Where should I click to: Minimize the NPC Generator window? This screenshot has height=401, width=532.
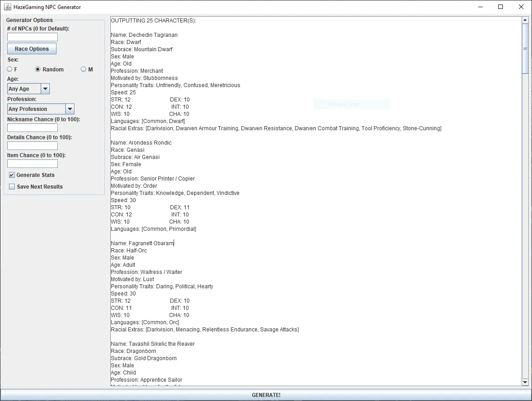click(480, 7)
